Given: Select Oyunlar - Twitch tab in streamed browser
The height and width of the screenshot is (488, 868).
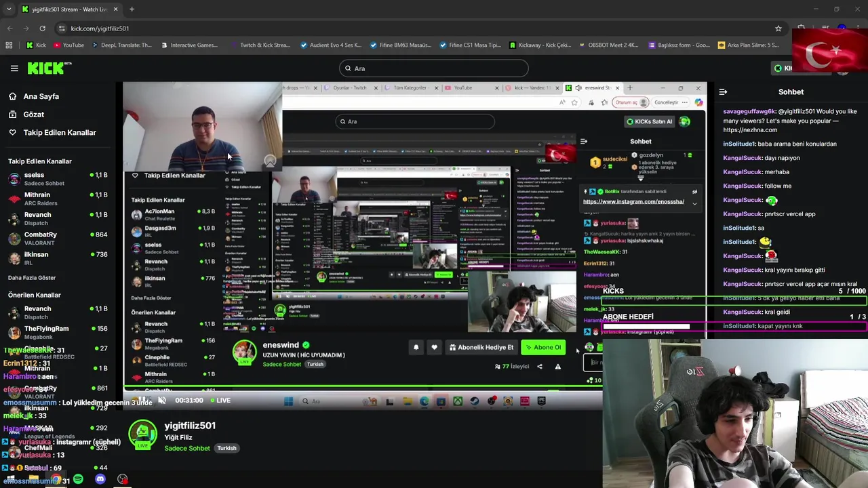Looking at the screenshot, I should (351, 87).
